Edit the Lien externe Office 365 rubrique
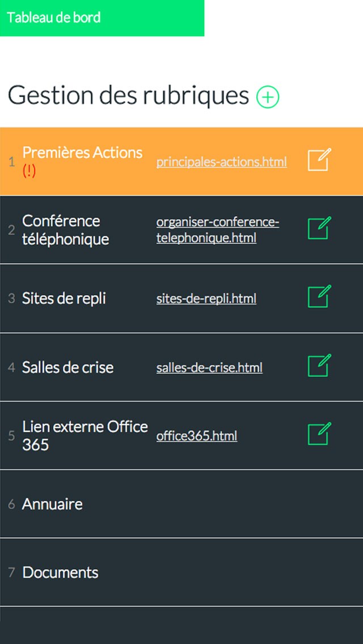This screenshot has width=363, height=644. point(319,435)
